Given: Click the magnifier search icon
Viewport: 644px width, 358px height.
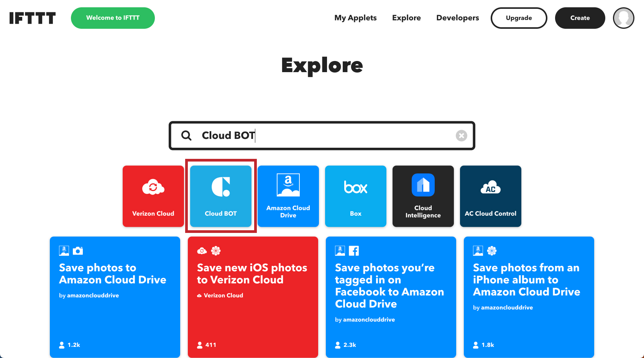Looking at the screenshot, I should point(186,135).
